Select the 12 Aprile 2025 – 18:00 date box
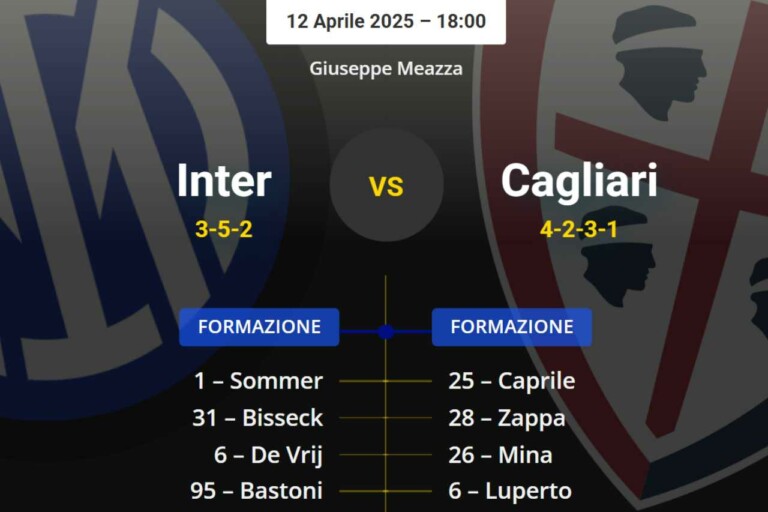 point(386,21)
